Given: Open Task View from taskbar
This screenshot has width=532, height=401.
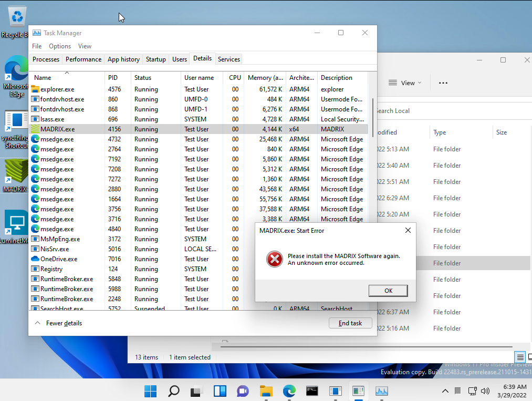Looking at the screenshot, I should (x=196, y=391).
